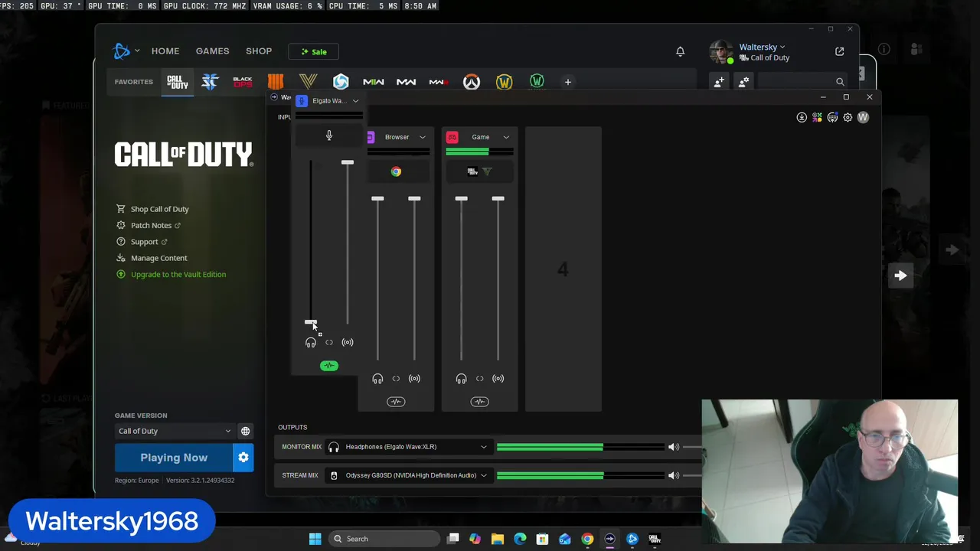
Task: Click the Call of Duty app icon in Game channel
Action: 472,171
